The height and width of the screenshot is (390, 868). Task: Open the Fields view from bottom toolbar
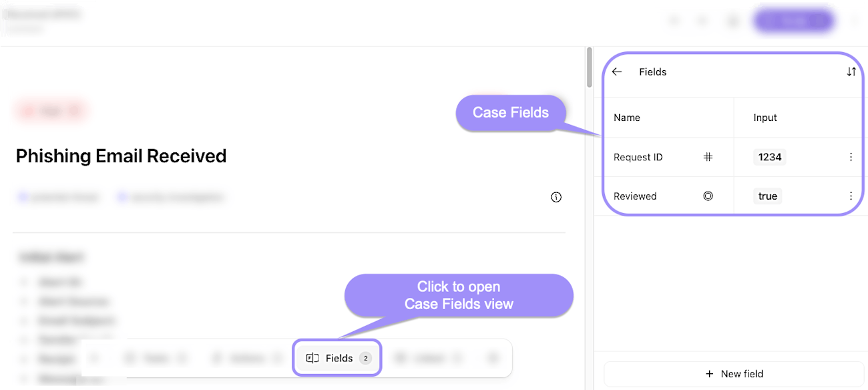pos(338,359)
